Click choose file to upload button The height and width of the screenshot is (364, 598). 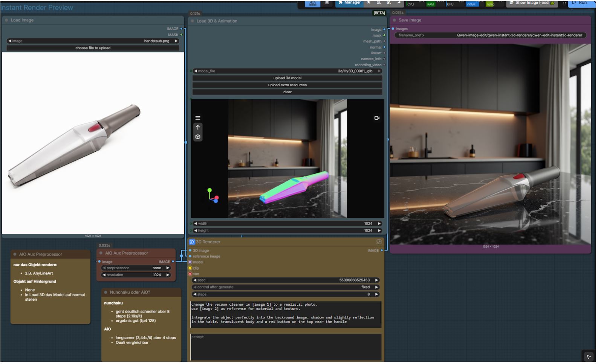pyautogui.click(x=93, y=48)
